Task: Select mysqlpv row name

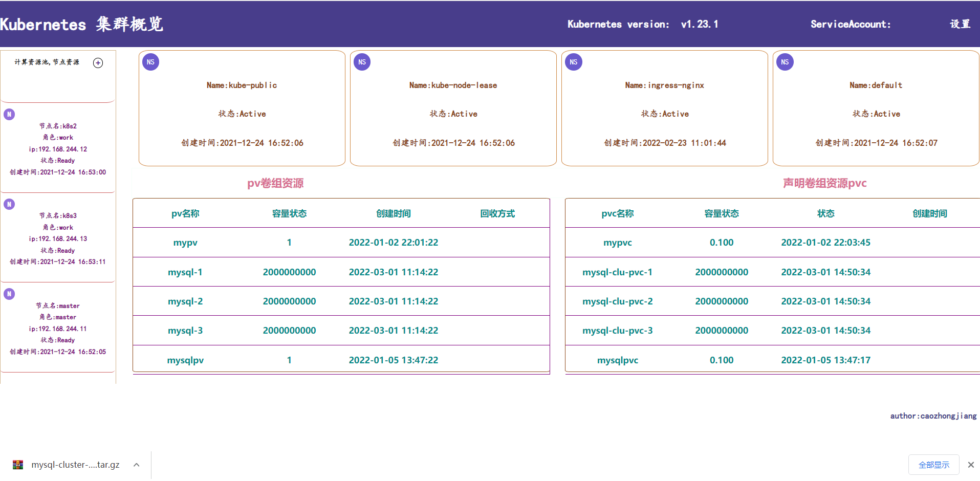Action: pos(185,360)
